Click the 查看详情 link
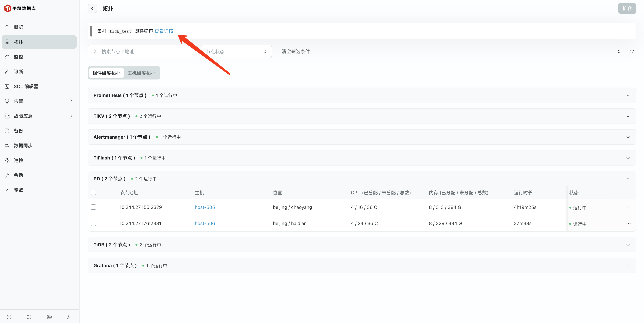 click(x=164, y=31)
